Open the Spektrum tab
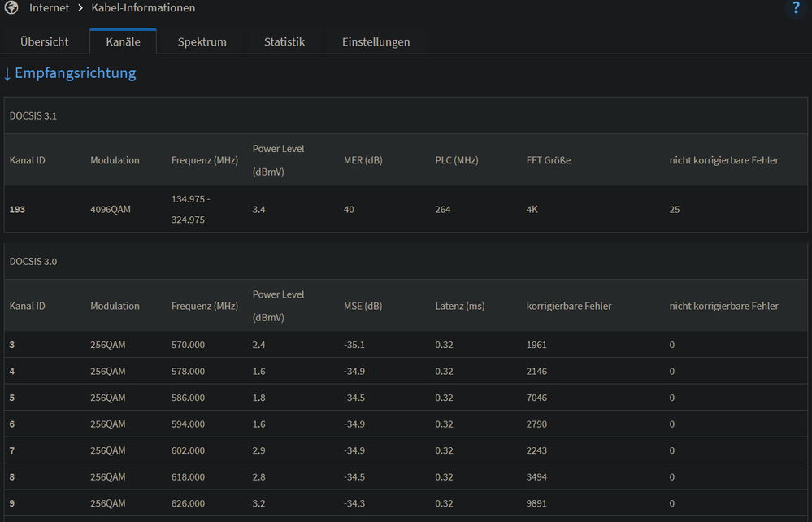This screenshot has height=522, width=812. 202,41
